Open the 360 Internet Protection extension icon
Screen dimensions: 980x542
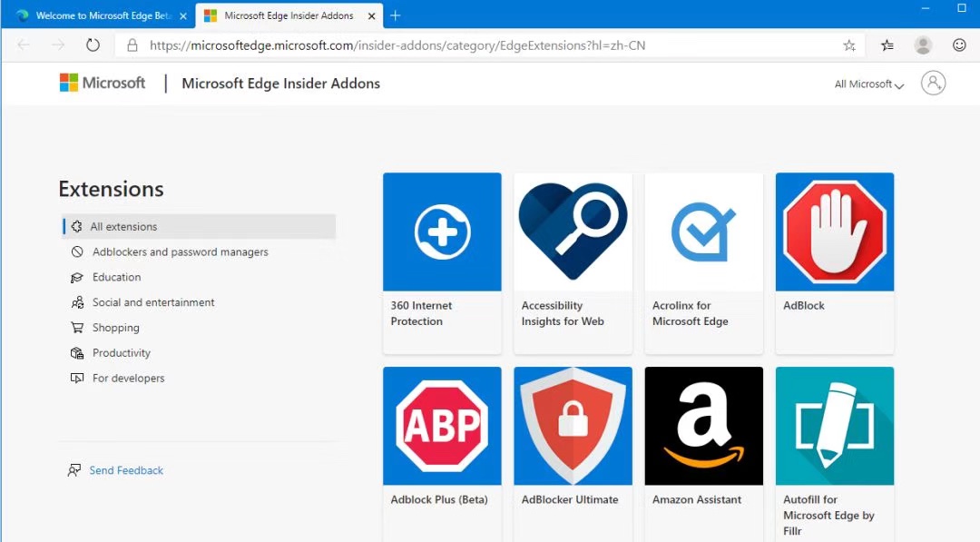tap(442, 232)
